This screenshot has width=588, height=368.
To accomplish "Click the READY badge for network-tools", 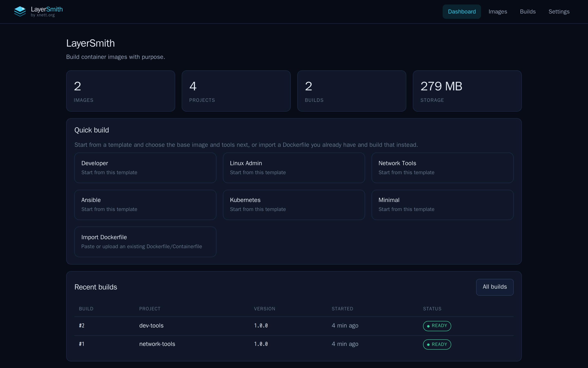I will pos(437,344).
